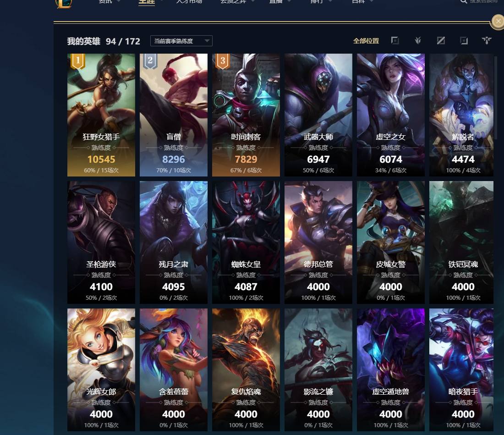Open the 光辉女郎 champion card
The width and height of the screenshot is (504, 435).
point(101,370)
